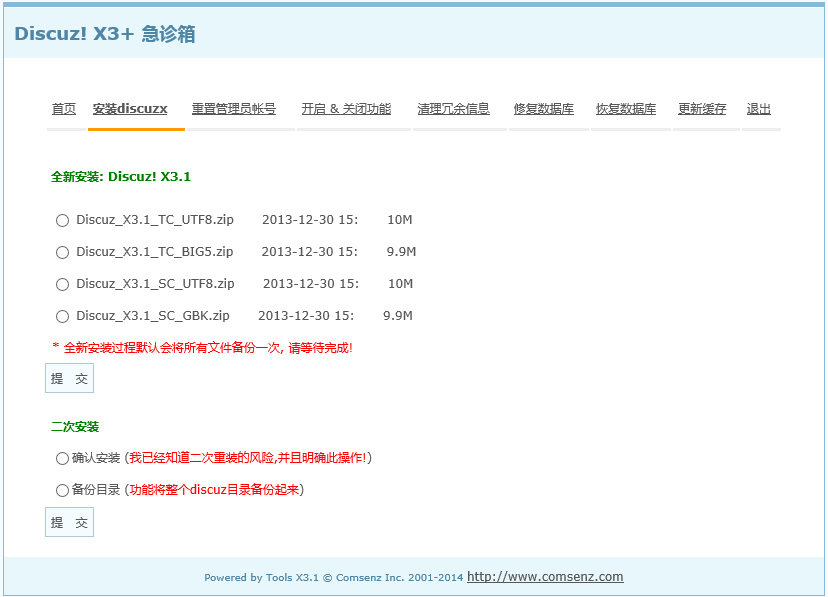
Task: Select the 确认安装 radio button
Action: (62, 458)
